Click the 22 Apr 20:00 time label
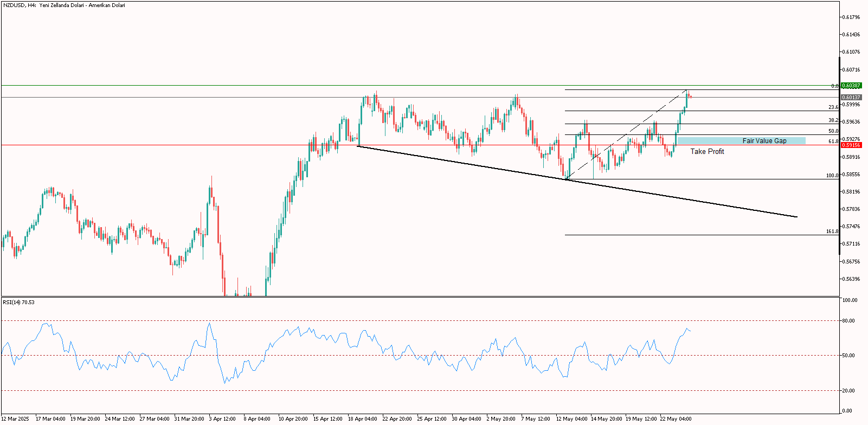Screen dimensions: 868x425 [x=397, y=419]
